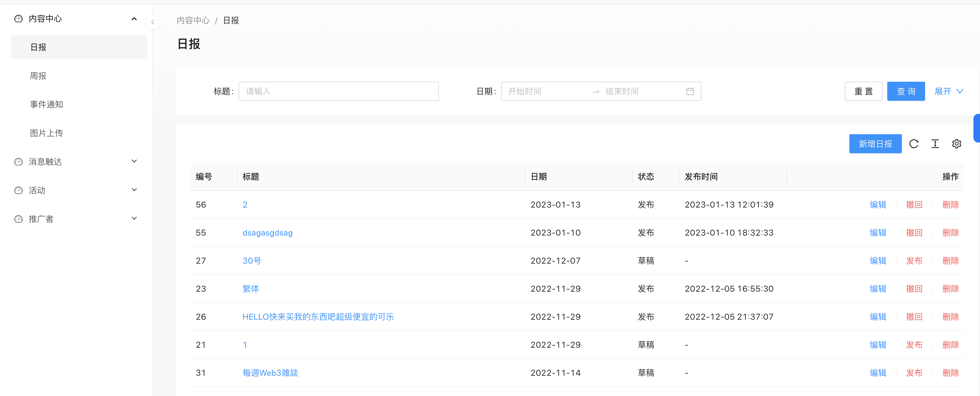Open the 日报 menu item
Screen dimensions: 980x396
(x=79, y=47)
